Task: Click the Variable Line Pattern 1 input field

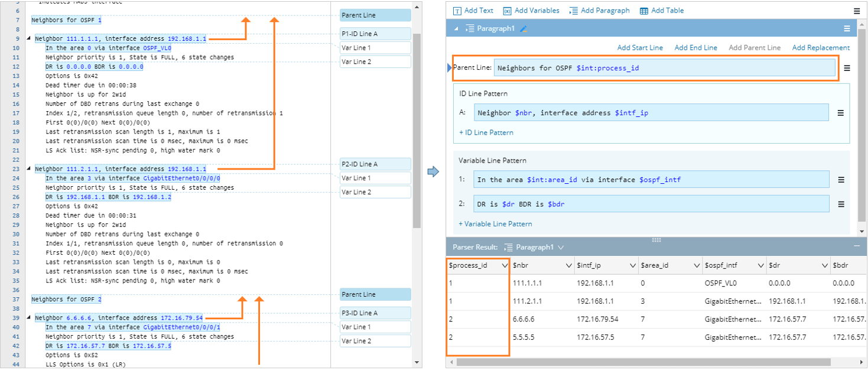Action: [x=651, y=180]
